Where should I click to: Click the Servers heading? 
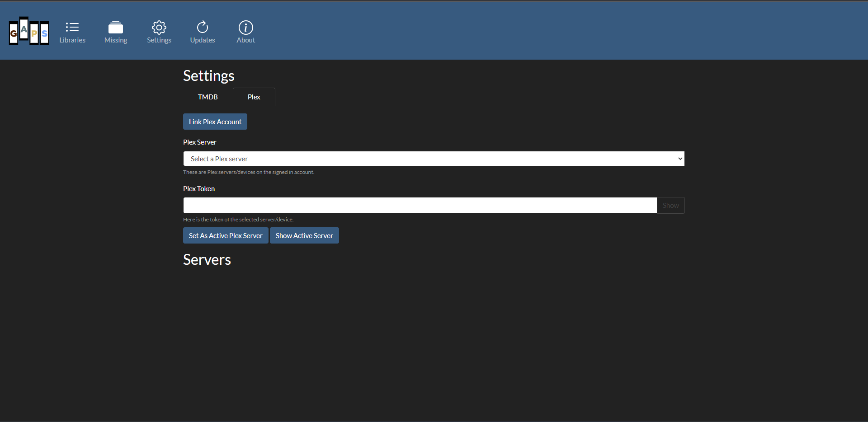tap(207, 259)
